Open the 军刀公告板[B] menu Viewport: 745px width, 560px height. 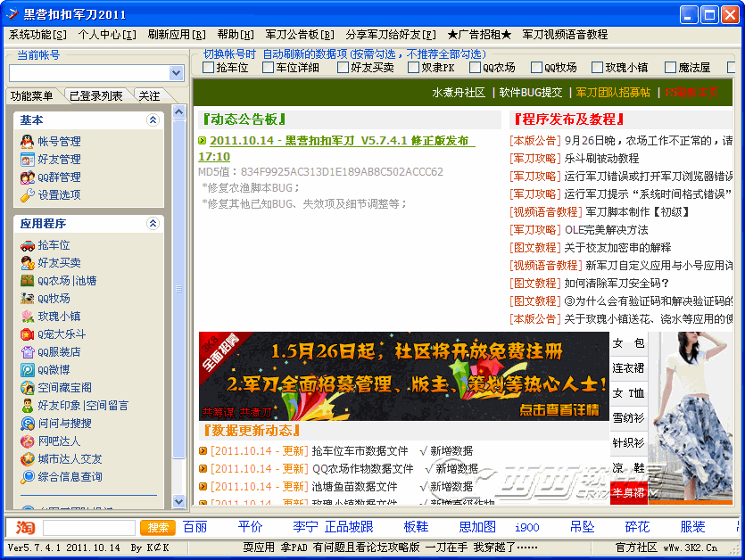300,35
